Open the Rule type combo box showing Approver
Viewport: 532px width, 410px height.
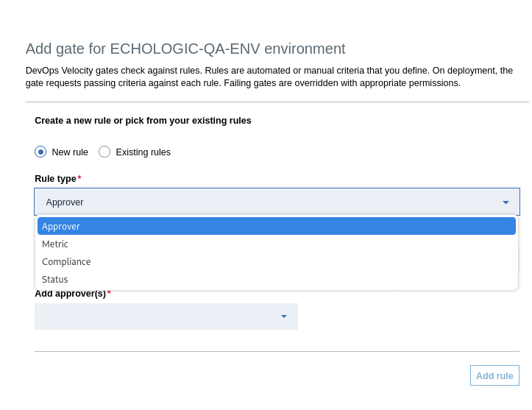click(x=277, y=202)
